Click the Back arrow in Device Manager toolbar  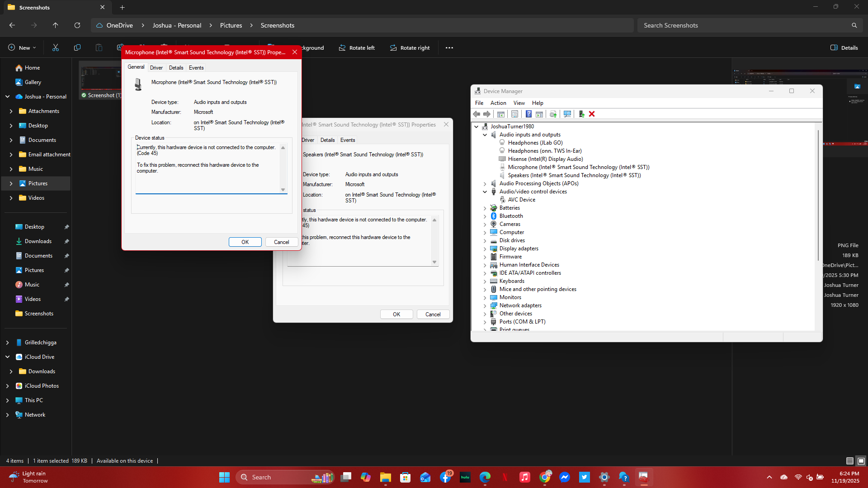[476, 114]
